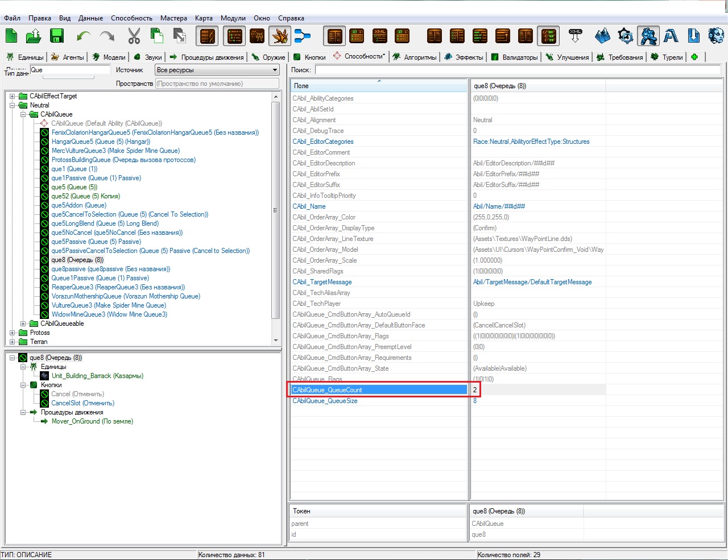728x560 pixels.
Task: Expand the Protoss folder node
Action: [x=13, y=333]
